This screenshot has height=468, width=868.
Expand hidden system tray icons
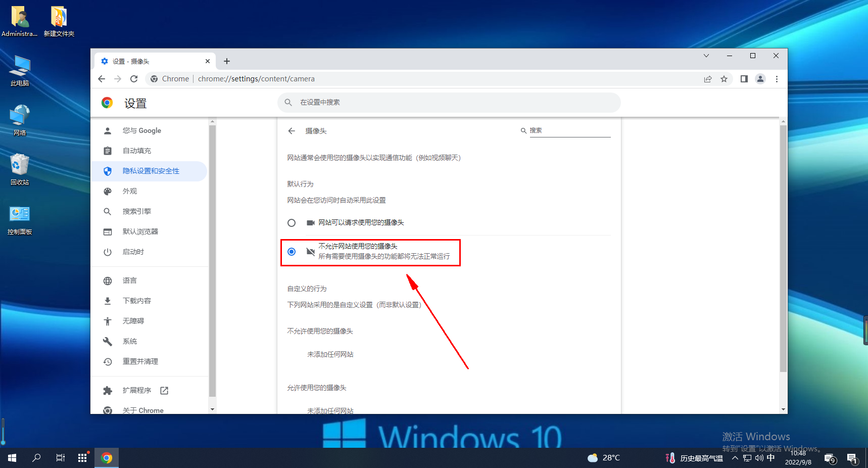pos(735,458)
